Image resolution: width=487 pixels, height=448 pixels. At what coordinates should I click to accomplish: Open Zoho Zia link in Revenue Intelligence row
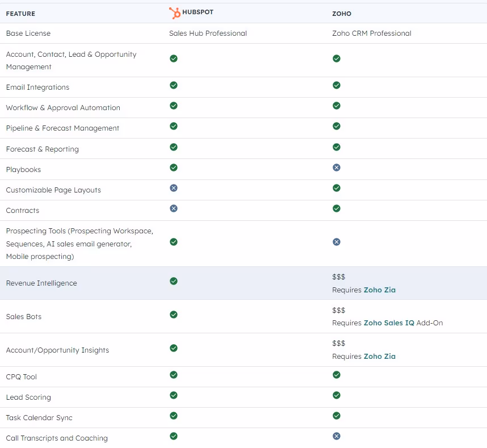(x=380, y=290)
